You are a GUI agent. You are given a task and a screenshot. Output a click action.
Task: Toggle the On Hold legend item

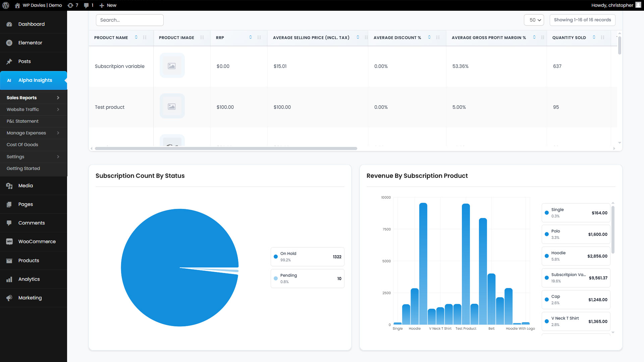pos(307,257)
